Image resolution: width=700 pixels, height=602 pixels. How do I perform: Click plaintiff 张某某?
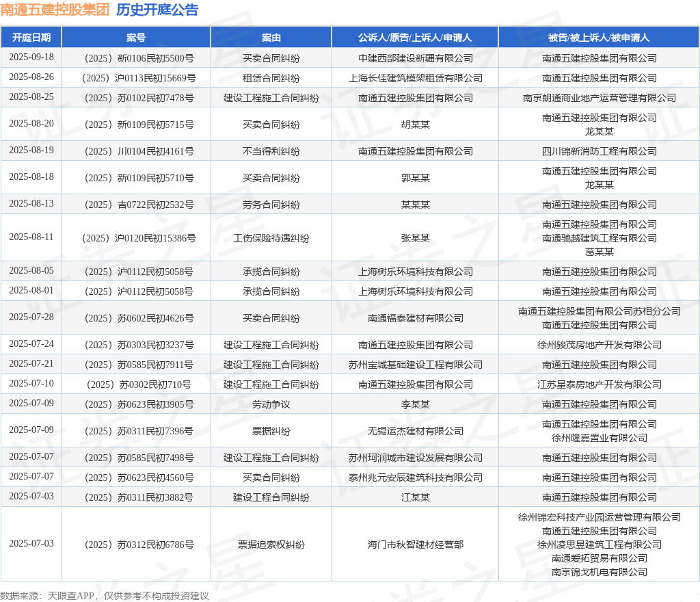[415, 239]
